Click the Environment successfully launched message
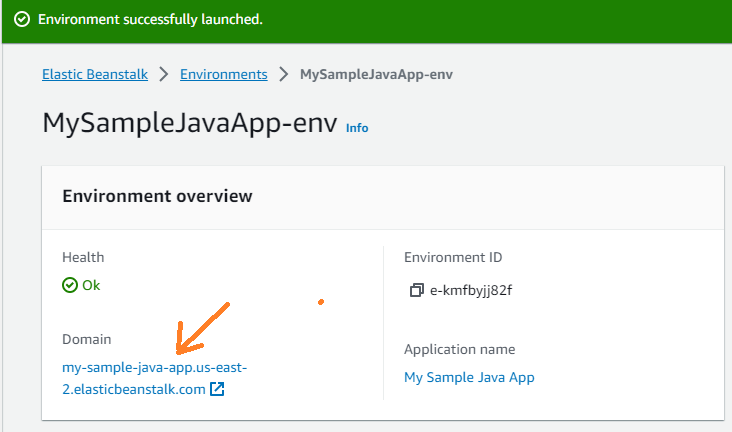Screen dimensions: 732x432 pyautogui.click(x=150, y=20)
